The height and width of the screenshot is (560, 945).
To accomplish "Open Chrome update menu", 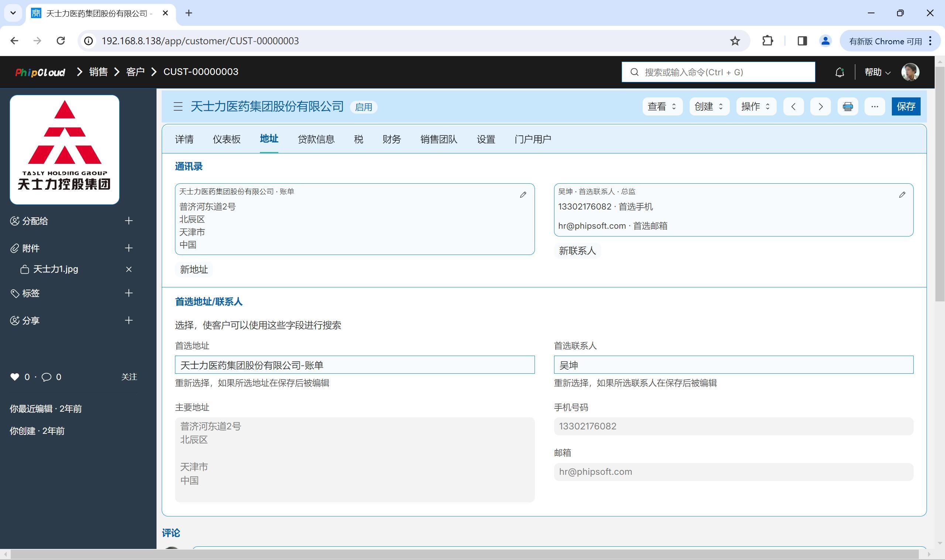I will [x=890, y=41].
